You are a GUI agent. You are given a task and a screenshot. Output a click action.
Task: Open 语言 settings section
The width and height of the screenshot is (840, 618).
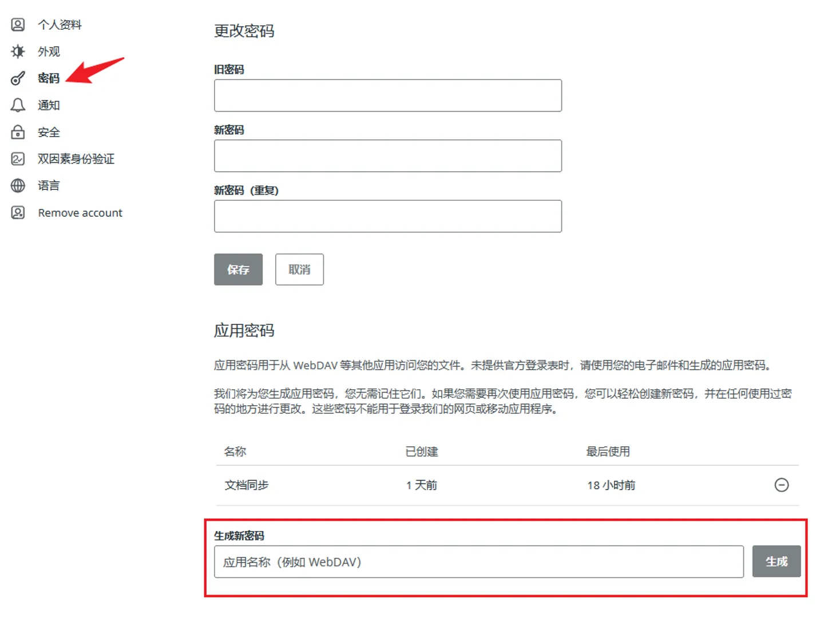click(x=49, y=186)
